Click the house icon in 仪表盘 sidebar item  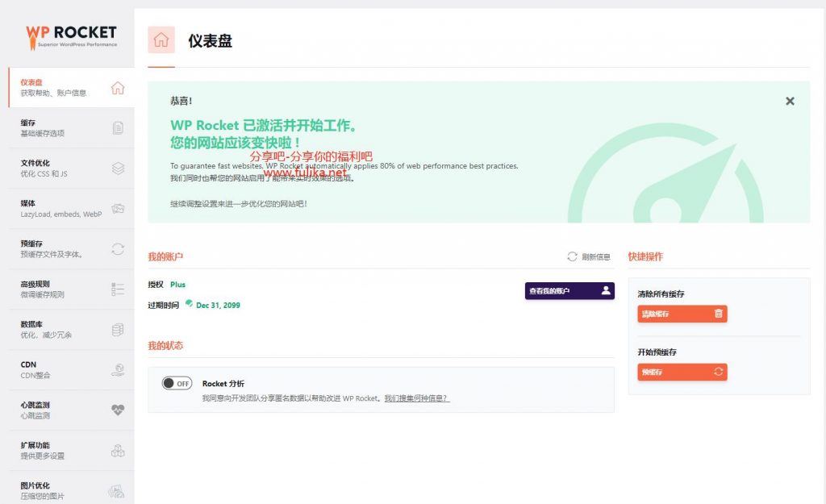(x=118, y=87)
